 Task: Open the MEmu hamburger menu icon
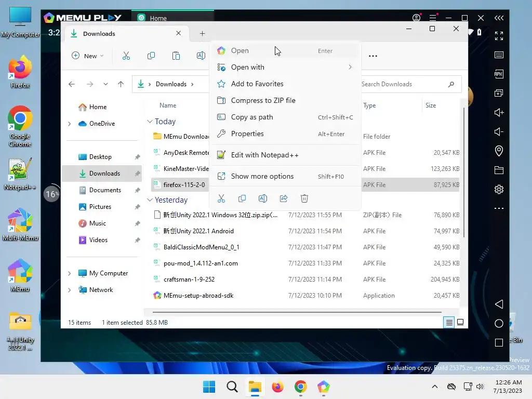pyautogui.click(x=433, y=18)
